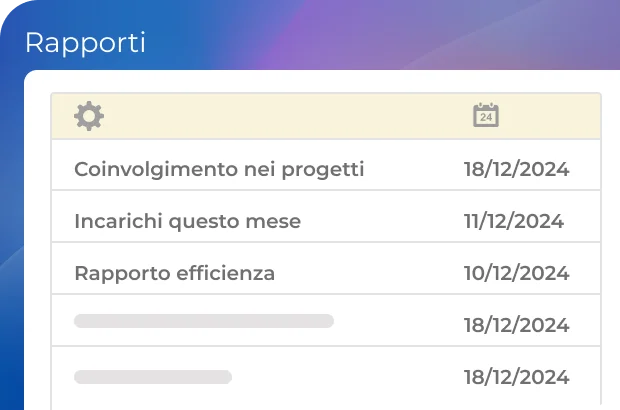Click the empty partial row at table bottom

[x=300, y=403]
